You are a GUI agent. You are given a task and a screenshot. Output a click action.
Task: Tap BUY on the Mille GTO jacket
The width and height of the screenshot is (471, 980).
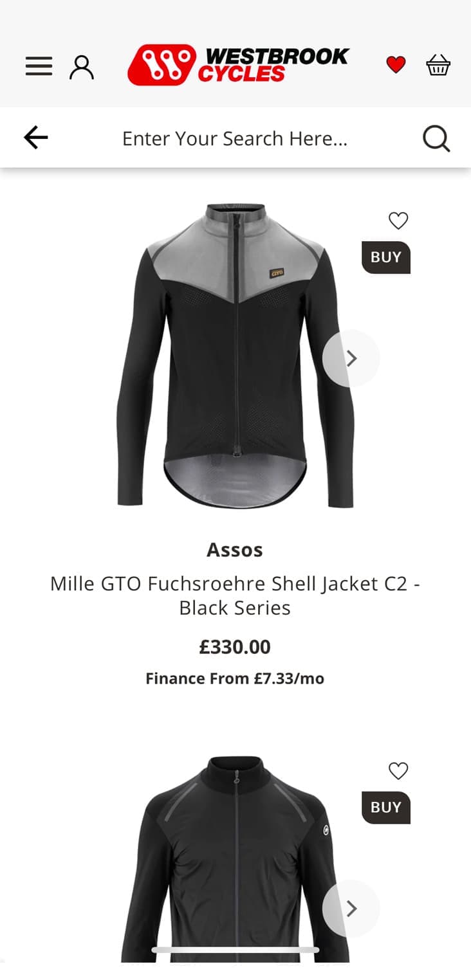coord(386,257)
